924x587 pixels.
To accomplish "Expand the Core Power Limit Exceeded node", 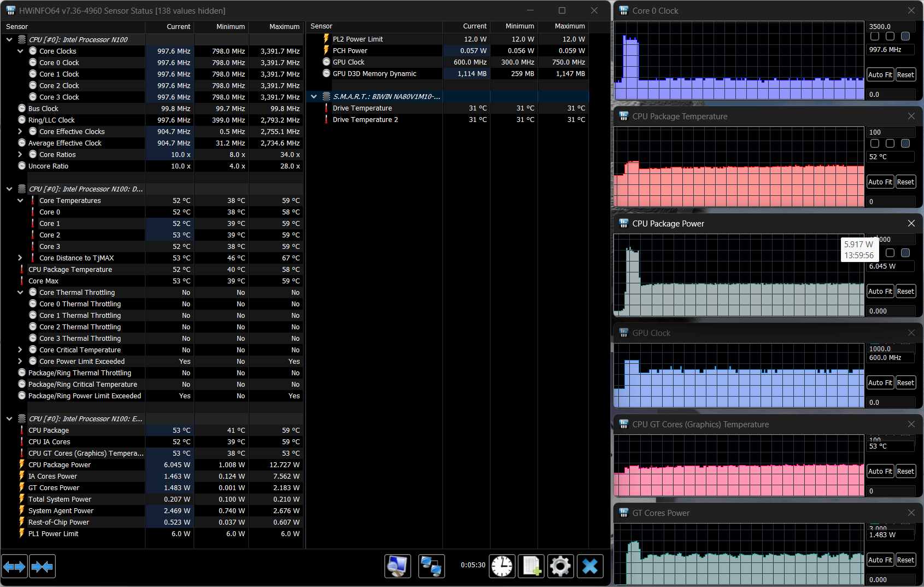I will point(20,361).
